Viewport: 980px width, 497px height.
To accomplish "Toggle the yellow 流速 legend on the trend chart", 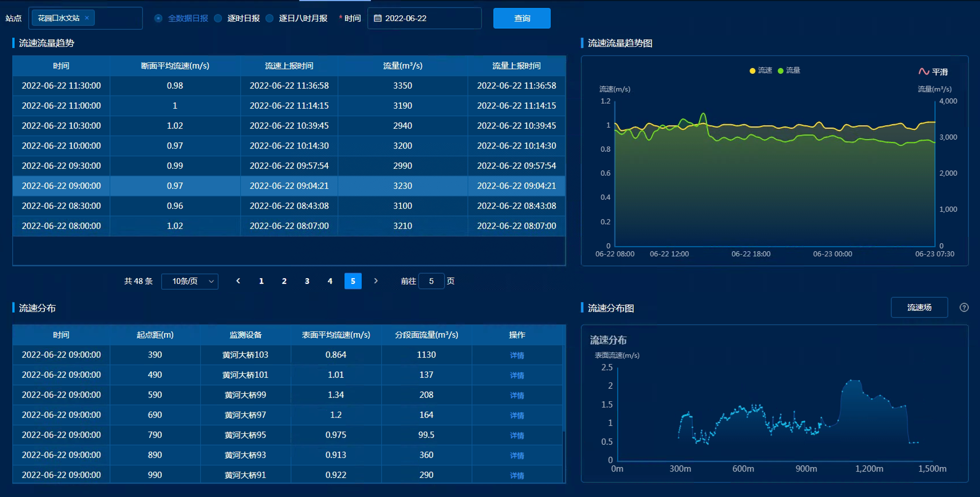I will coord(761,70).
